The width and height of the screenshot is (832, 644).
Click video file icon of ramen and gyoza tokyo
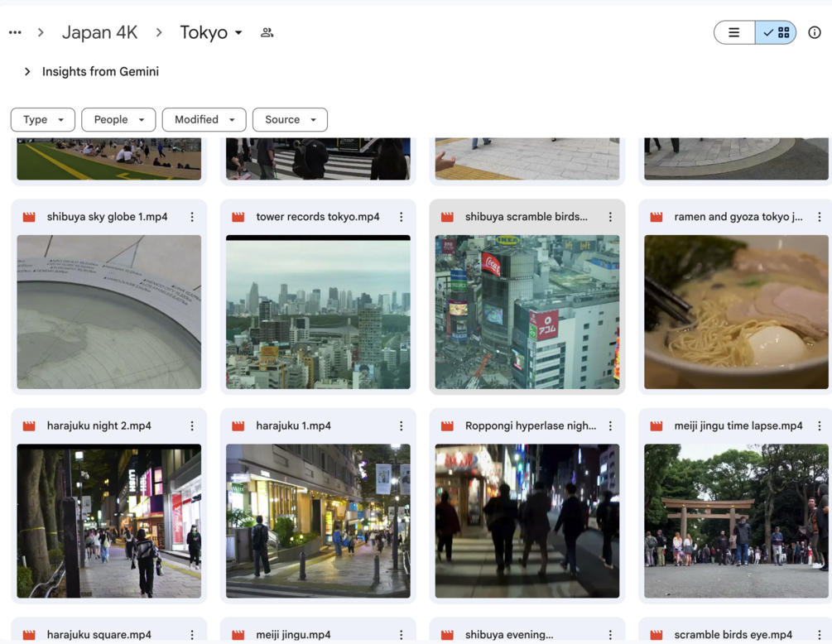[656, 217]
